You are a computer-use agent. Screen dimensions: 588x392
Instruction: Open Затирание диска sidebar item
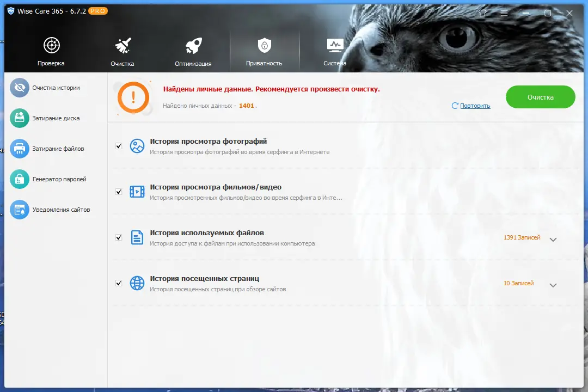[x=56, y=118]
